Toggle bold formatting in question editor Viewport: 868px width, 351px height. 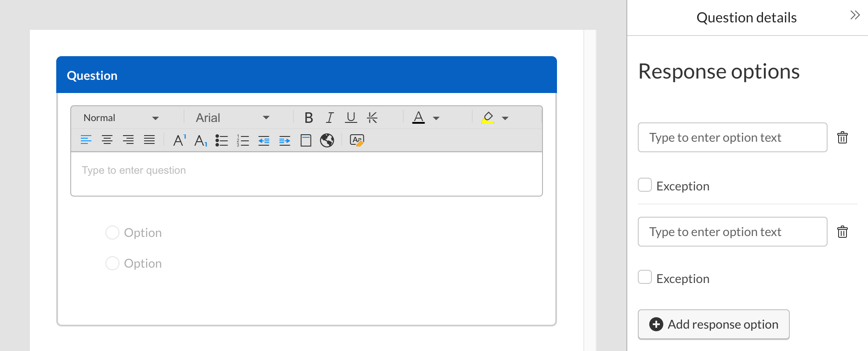308,118
